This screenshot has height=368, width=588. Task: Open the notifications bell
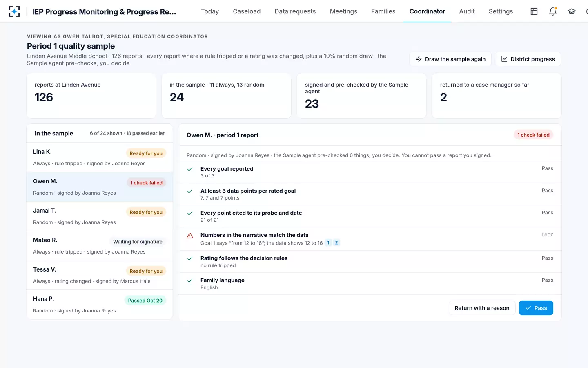[553, 11]
